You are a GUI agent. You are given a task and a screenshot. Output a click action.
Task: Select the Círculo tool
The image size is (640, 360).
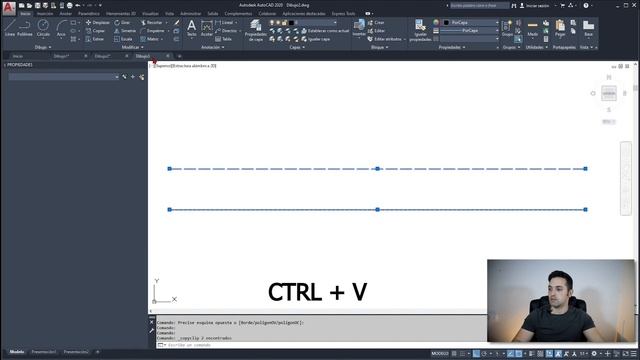point(43,28)
